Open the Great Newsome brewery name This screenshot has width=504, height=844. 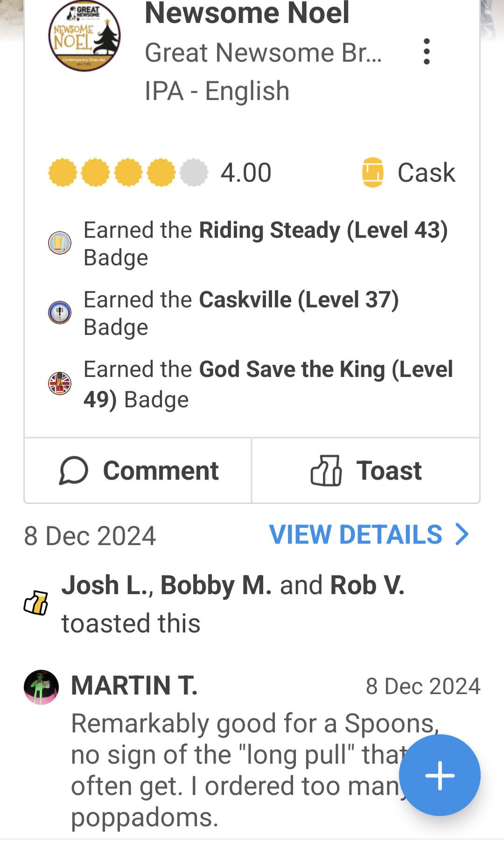pos(263,52)
